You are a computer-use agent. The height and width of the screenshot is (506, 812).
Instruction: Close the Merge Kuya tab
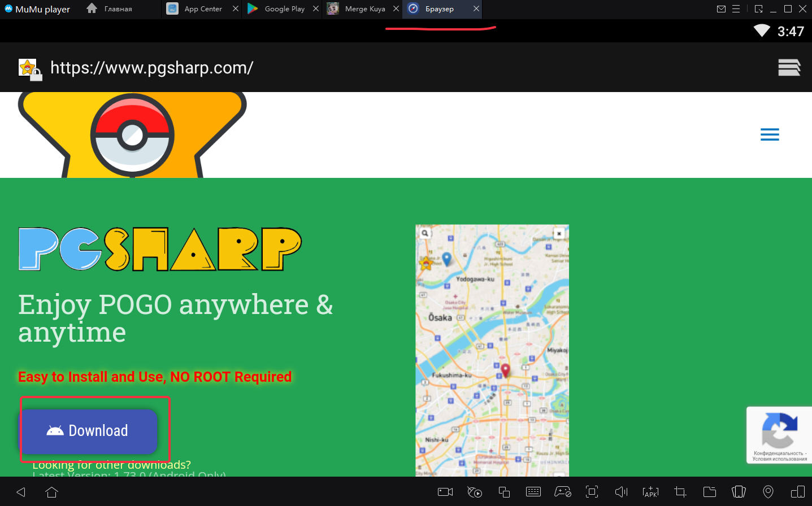point(396,9)
